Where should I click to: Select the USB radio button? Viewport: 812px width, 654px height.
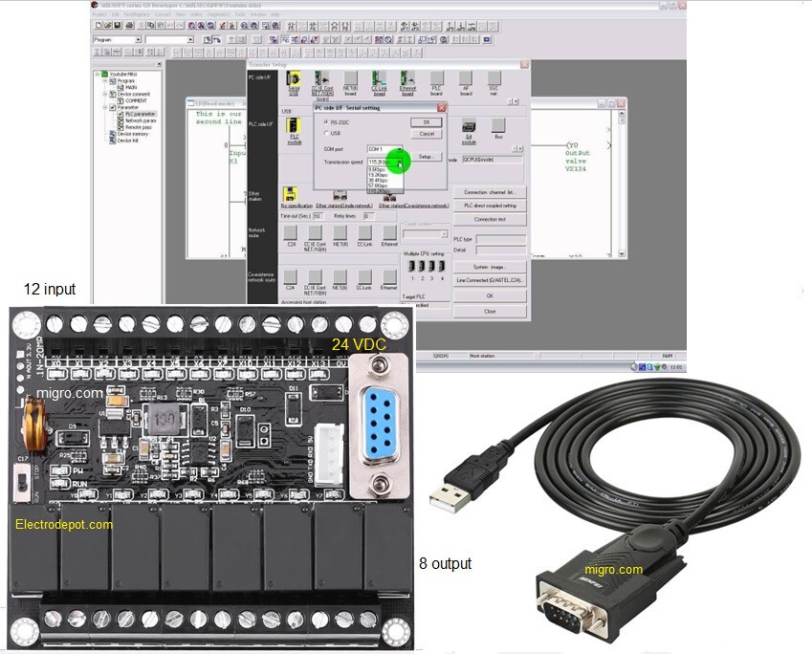click(x=325, y=132)
